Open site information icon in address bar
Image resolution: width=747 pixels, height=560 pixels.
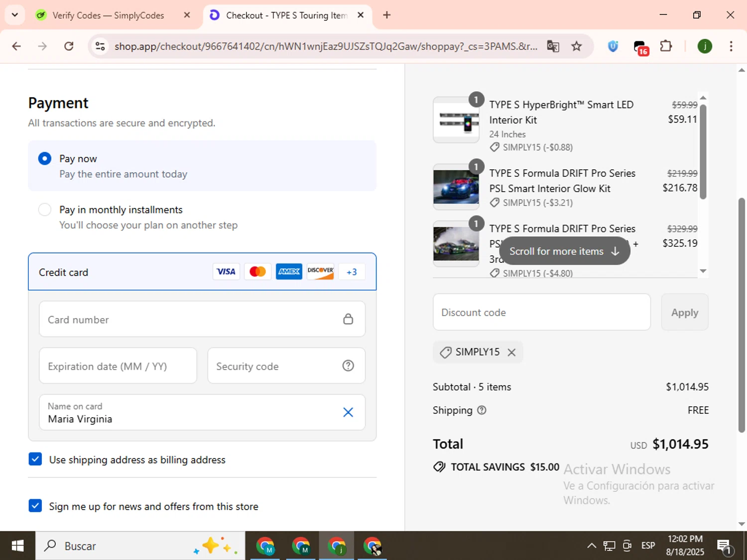coord(100,46)
